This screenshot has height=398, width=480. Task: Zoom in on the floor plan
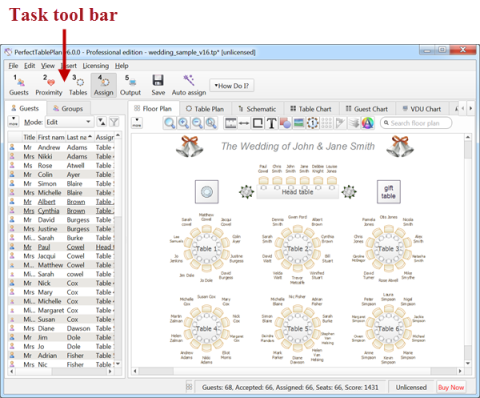[x=184, y=123]
